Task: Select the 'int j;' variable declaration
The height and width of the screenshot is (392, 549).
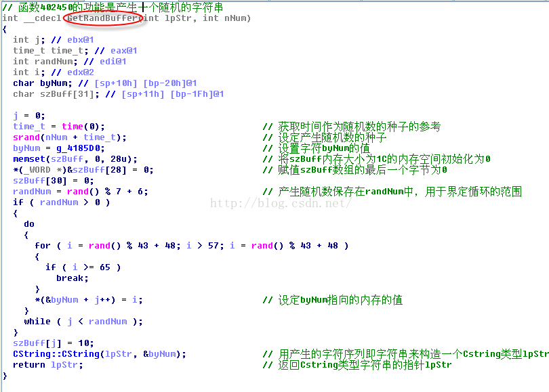Action: tap(29, 40)
